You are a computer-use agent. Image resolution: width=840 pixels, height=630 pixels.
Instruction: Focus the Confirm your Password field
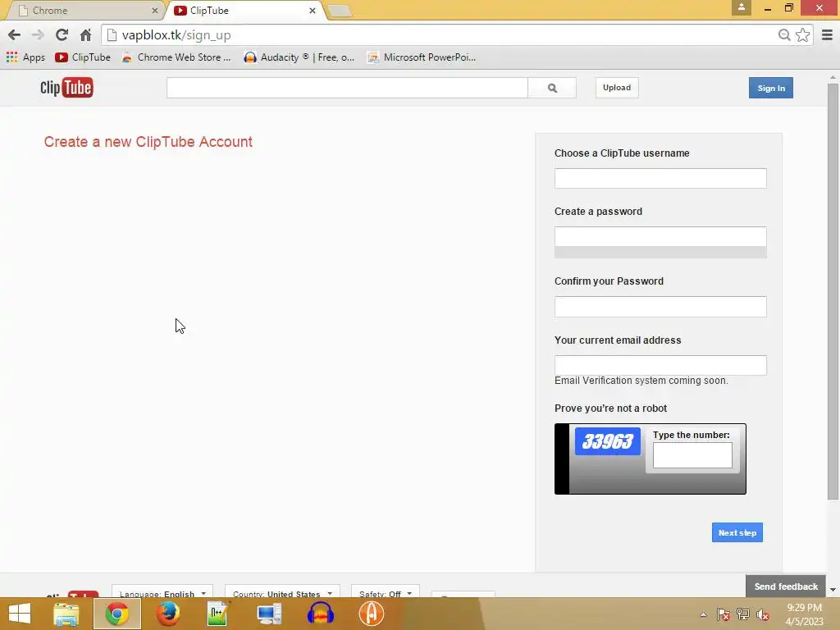click(x=660, y=307)
